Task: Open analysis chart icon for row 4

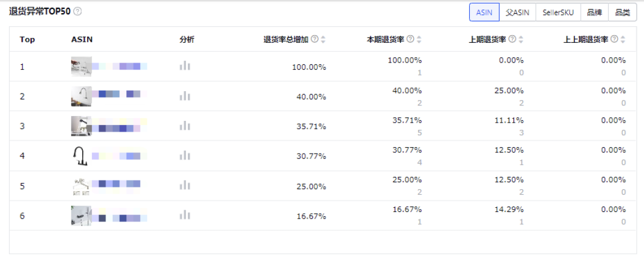Action: click(185, 156)
